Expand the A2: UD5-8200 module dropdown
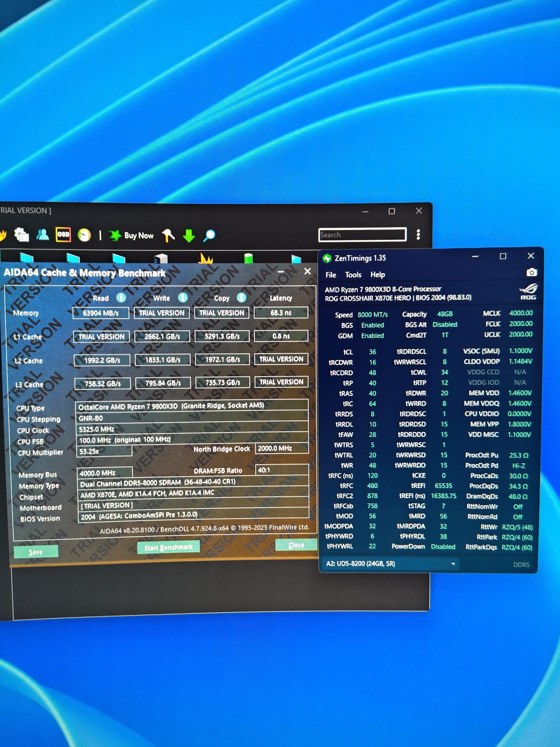The width and height of the screenshot is (560, 747). coord(453,564)
